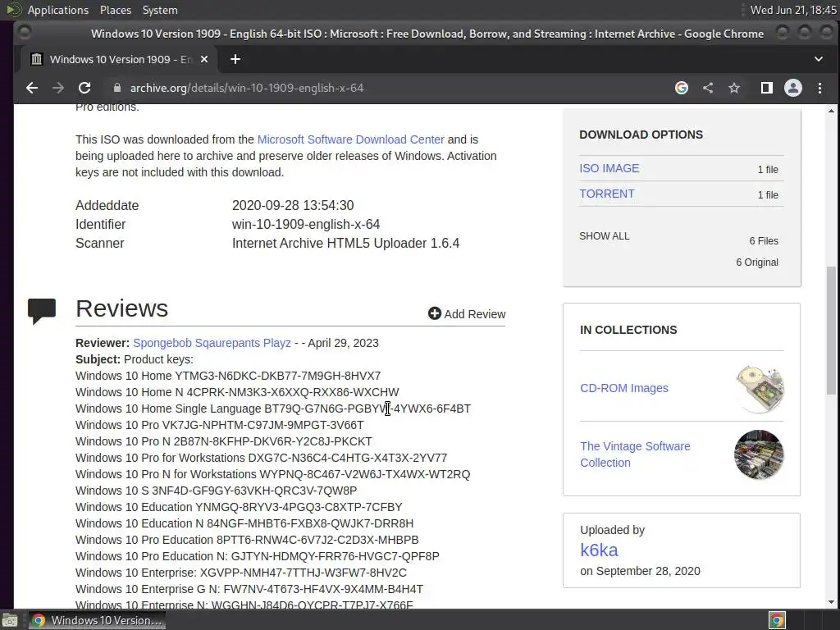Click Windows 10 Pro N key line

[224, 441]
